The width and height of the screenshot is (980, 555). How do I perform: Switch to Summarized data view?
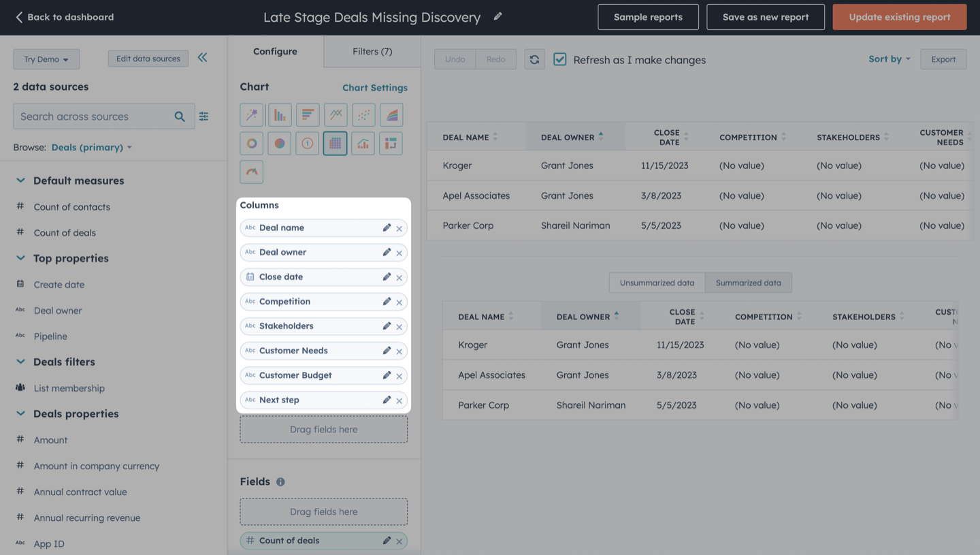[749, 283]
